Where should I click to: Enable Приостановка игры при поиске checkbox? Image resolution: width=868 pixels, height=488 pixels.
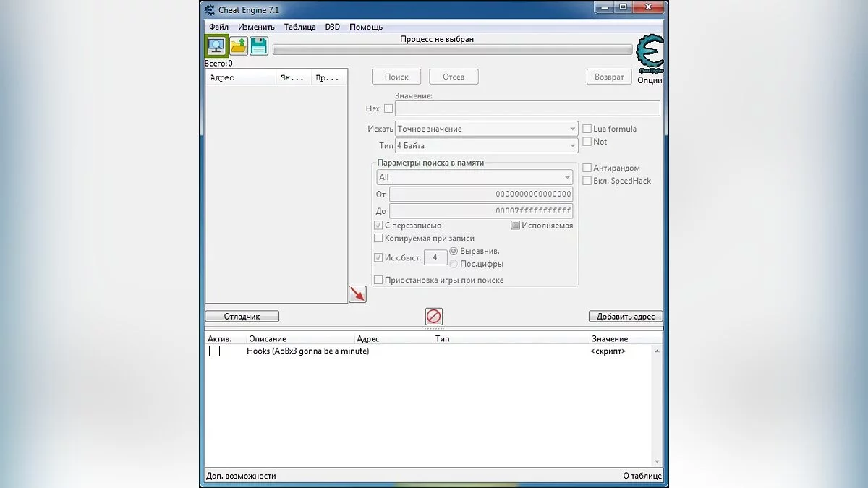tap(378, 280)
